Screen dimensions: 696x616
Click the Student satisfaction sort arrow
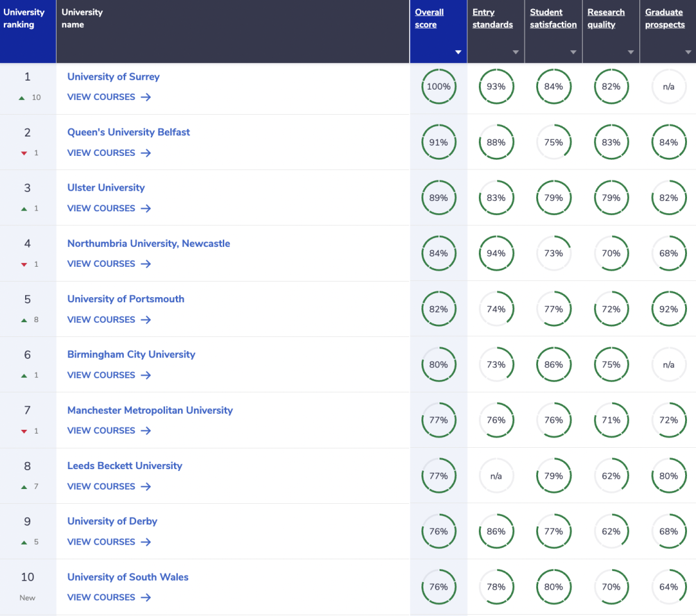(573, 52)
